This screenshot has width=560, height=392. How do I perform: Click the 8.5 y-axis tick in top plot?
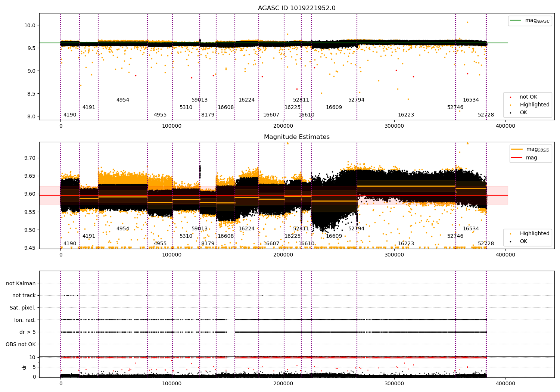pos(31,94)
